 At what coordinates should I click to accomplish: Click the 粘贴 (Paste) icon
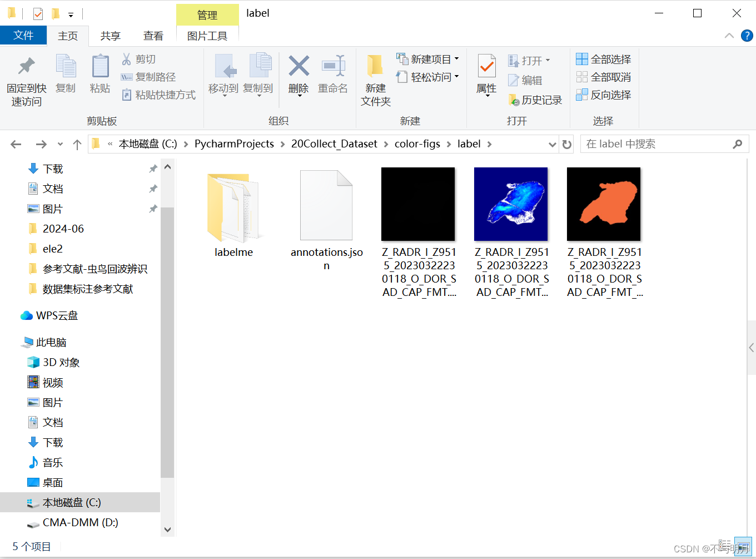(100, 71)
